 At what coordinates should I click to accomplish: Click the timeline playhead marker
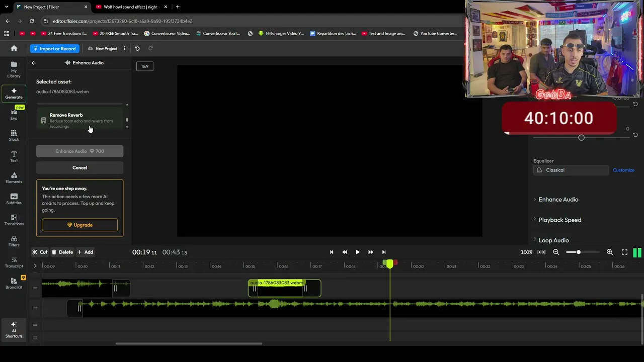click(389, 263)
